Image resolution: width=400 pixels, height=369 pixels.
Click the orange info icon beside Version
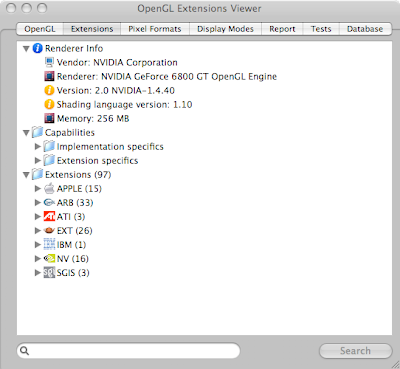click(49, 90)
